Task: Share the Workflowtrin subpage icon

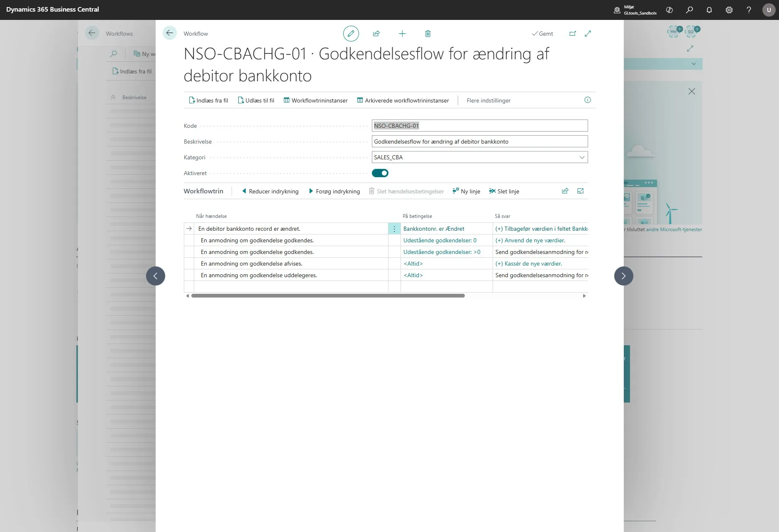Action: coord(565,191)
